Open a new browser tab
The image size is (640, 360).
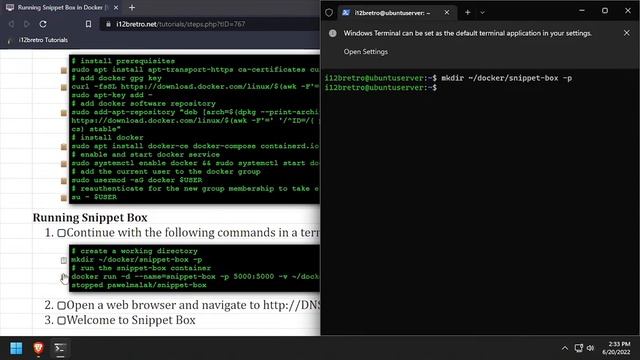coord(132,7)
